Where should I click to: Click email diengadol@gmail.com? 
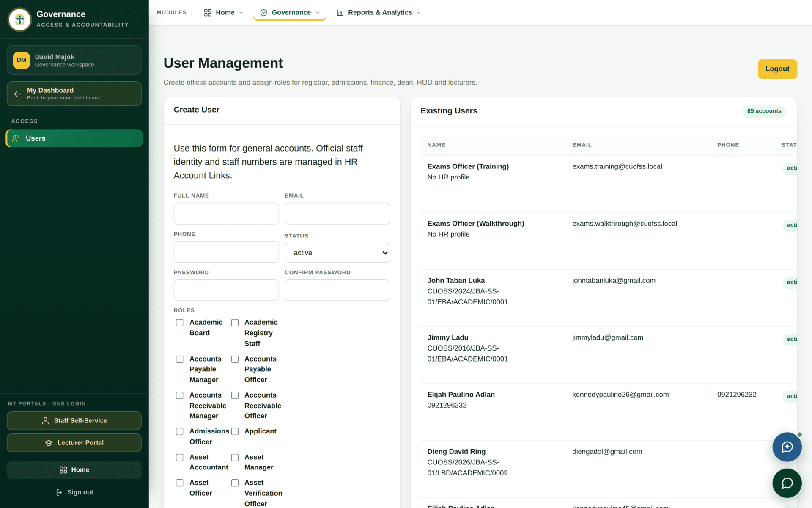607,452
